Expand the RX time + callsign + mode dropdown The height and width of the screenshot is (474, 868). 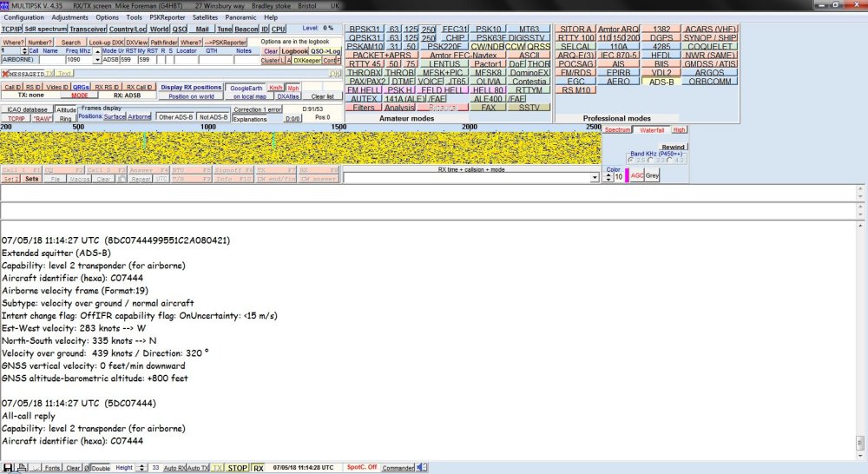tap(595, 177)
